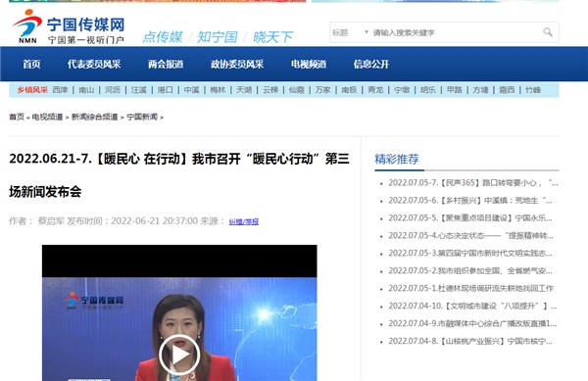The image size is (588, 381).
Task: Open recommended item 2022.07.04-9 市融媒体中心
Action: [x=472, y=323]
